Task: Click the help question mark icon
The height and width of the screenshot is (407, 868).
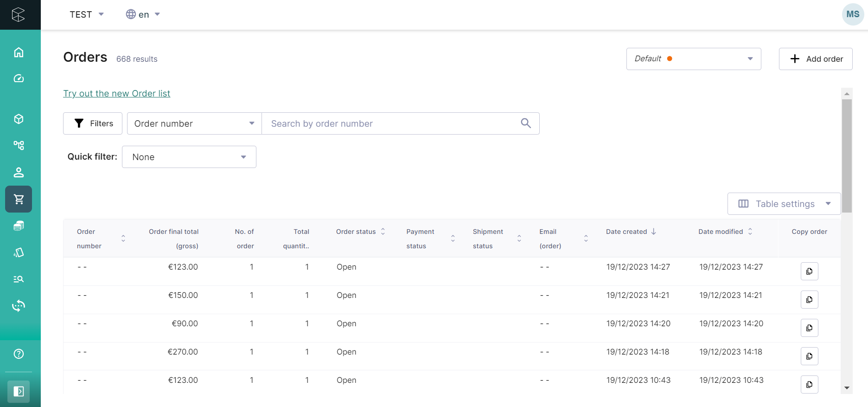Action: 19,354
